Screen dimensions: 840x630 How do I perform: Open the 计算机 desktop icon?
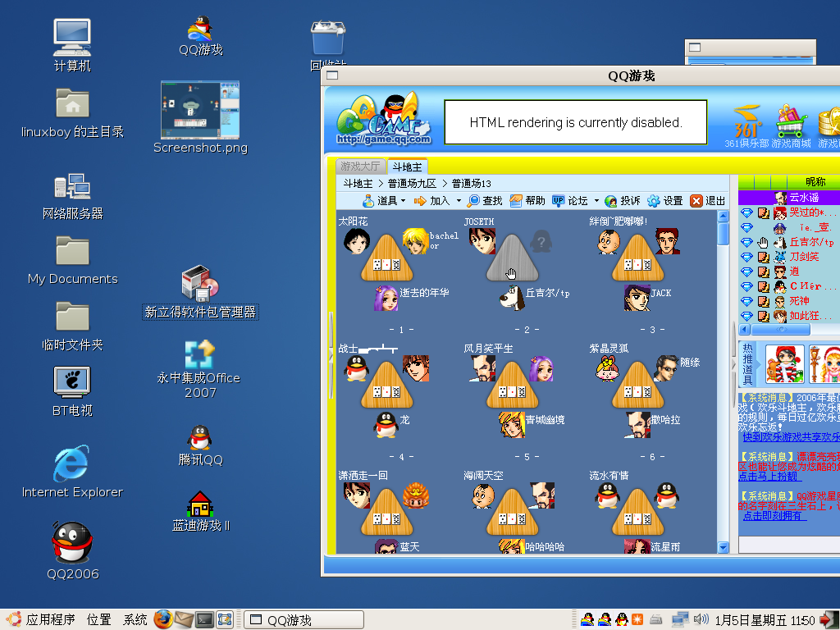point(72,45)
